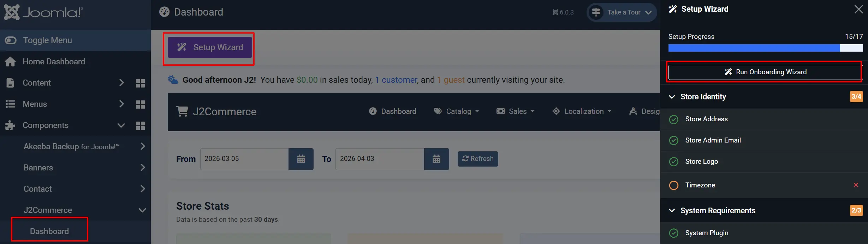
Task: Click the 1 customer link
Action: (x=396, y=80)
